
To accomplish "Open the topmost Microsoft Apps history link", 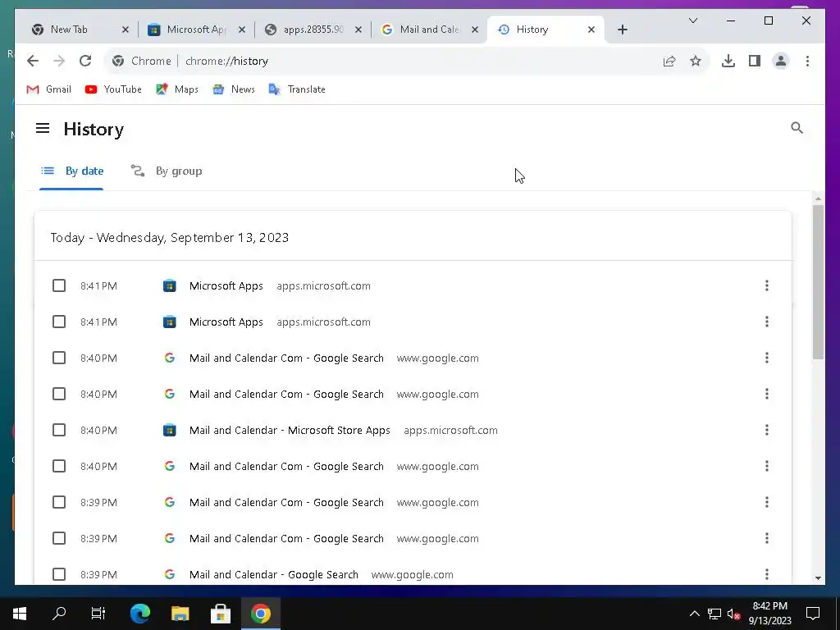I will pyautogui.click(x=226, y=285).
